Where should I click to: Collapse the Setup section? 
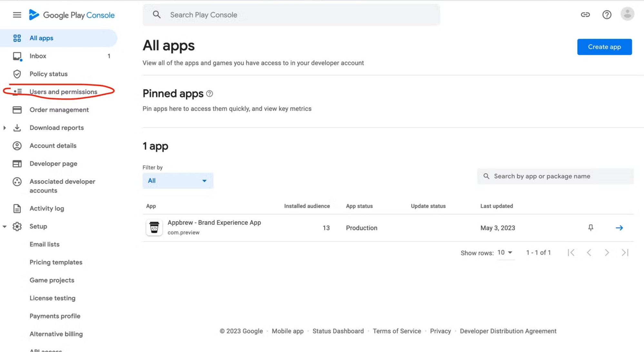pos(5,226)
